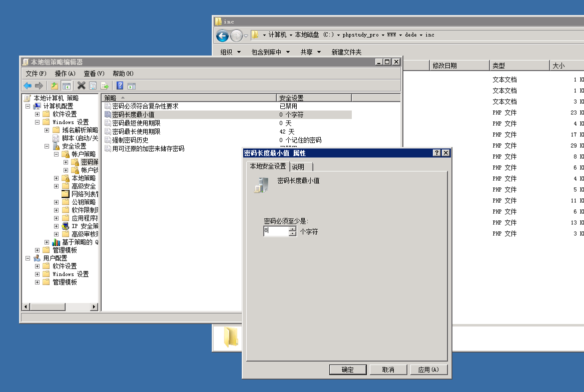Open the 包含到库中 dropdown in Explorer
Screen dimensions: 584x392
pos(270,52)
